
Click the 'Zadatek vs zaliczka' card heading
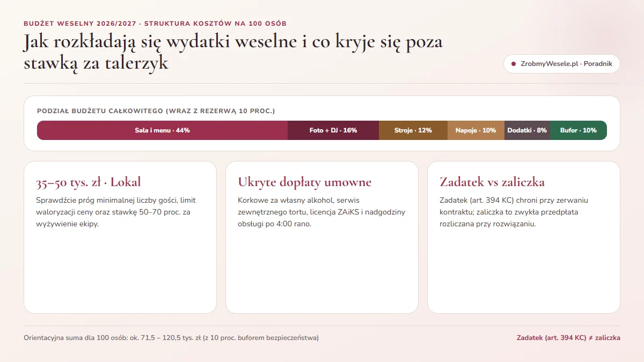point(493,182)
